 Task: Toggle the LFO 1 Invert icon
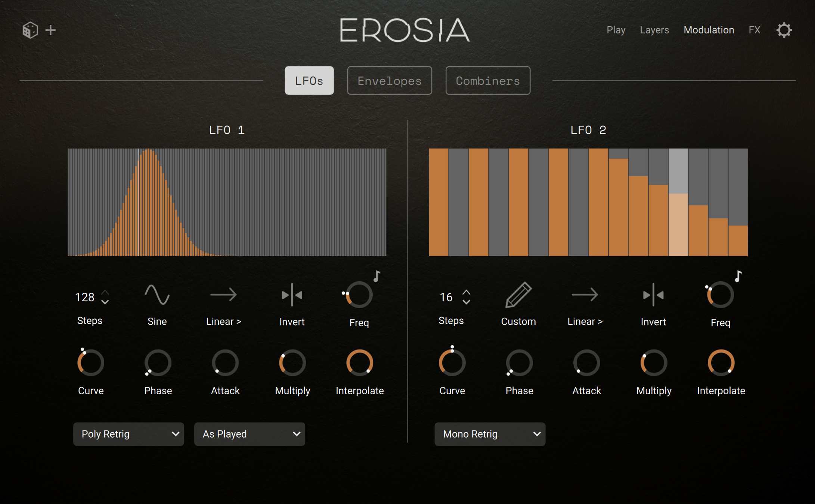coord(292,295)
